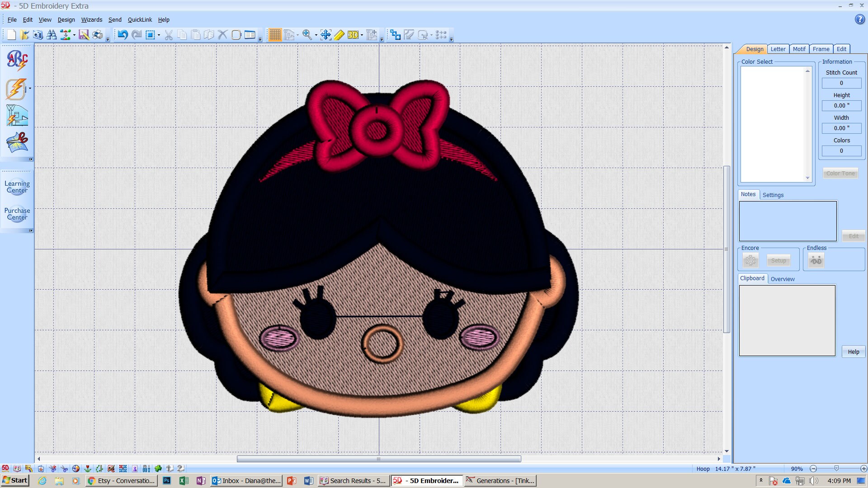
Task: Click the Windows Start button
Action: coord(15,480)
